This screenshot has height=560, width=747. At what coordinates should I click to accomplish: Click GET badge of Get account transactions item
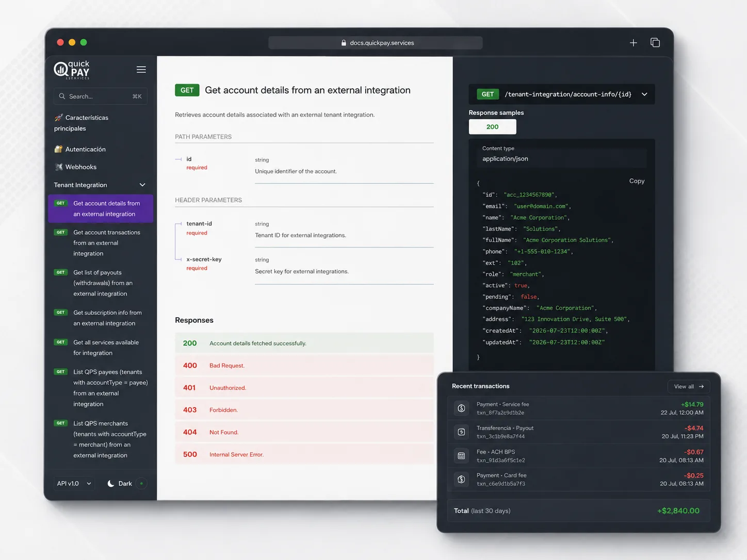tap(61, 233)
